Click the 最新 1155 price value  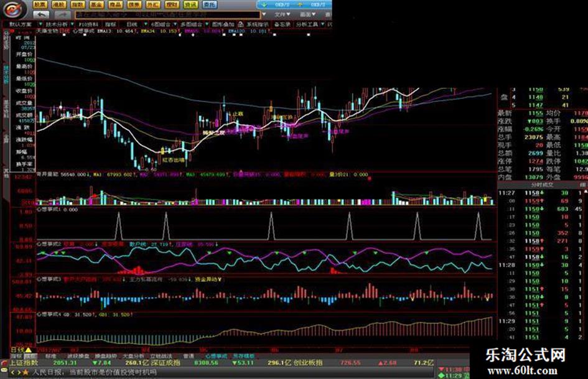pyautogui.click(x=536, y=113)
